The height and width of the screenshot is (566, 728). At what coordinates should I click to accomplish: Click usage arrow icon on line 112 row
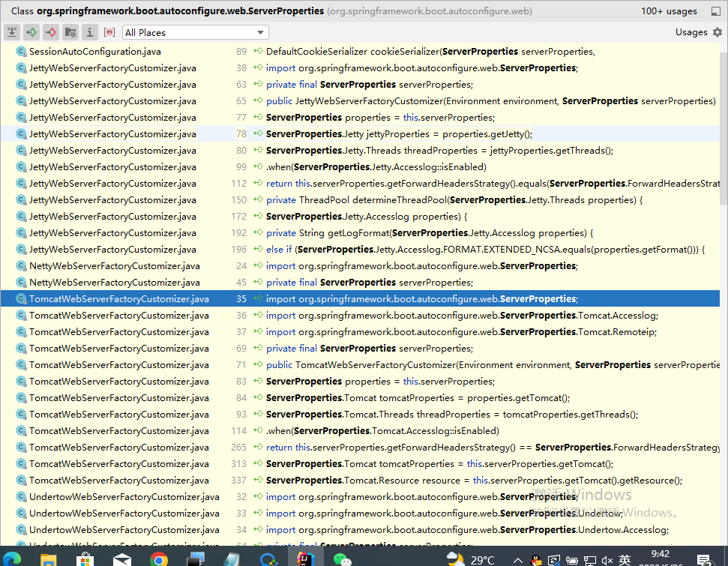258,183
